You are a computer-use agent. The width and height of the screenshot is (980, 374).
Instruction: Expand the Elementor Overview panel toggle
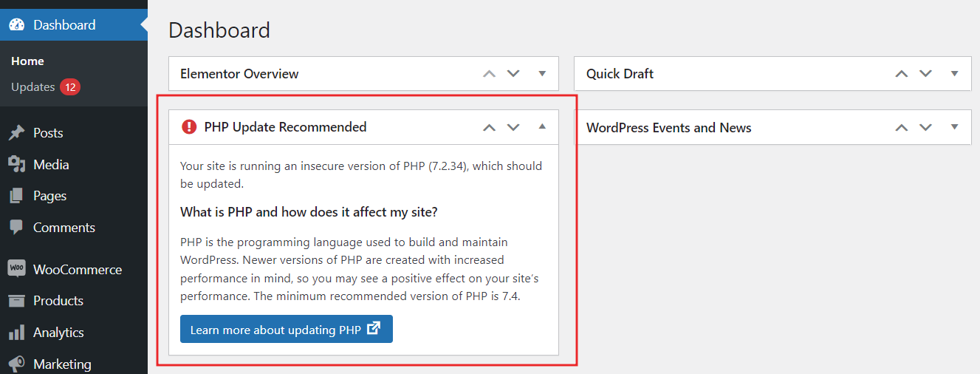coord(542,73)
